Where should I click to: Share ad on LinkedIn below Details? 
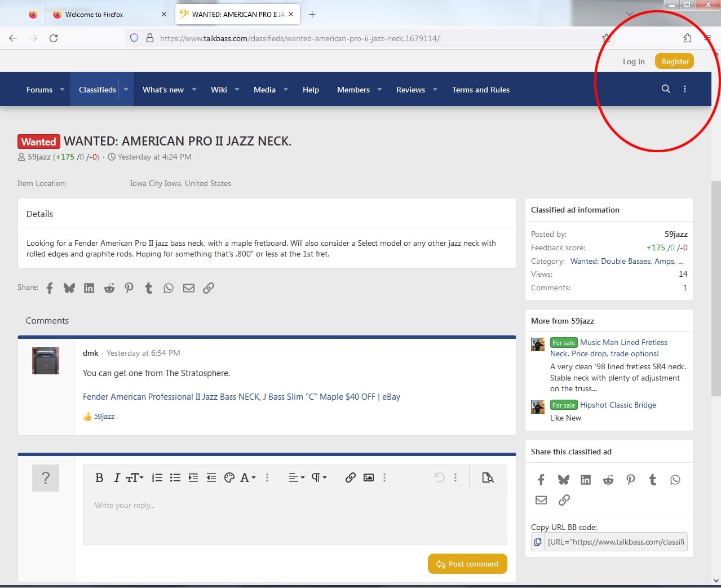[x=89, y=288]
